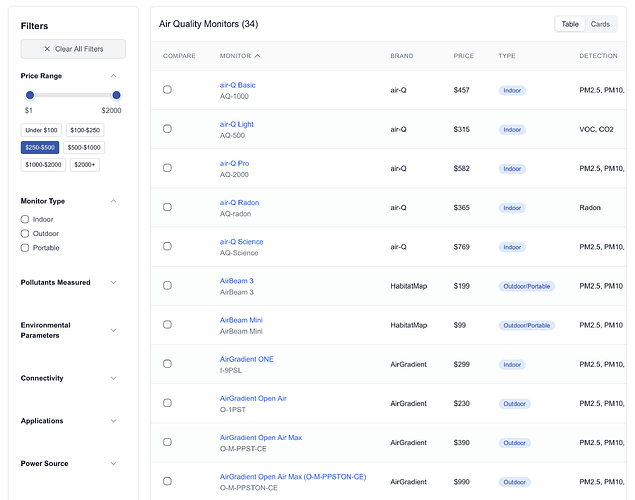Switch to the Cards view tab
This screenshot has width=635, height=500.
pos(600,24)
